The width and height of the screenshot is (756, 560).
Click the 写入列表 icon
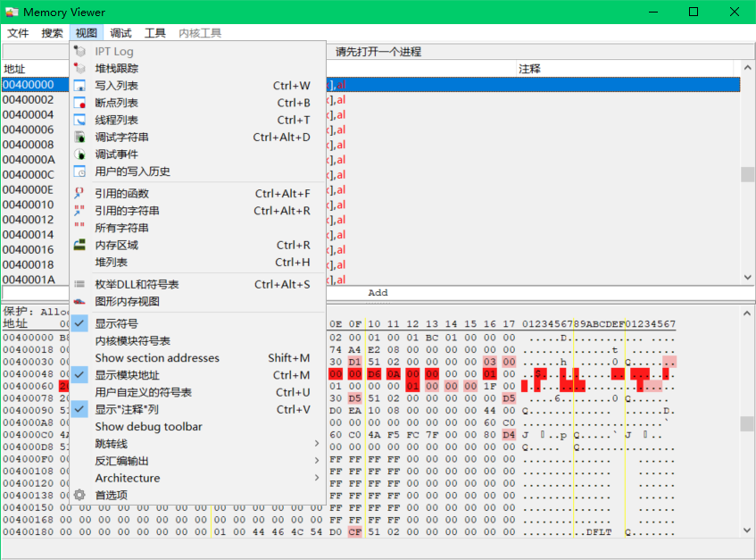click(x=80, y=86)
